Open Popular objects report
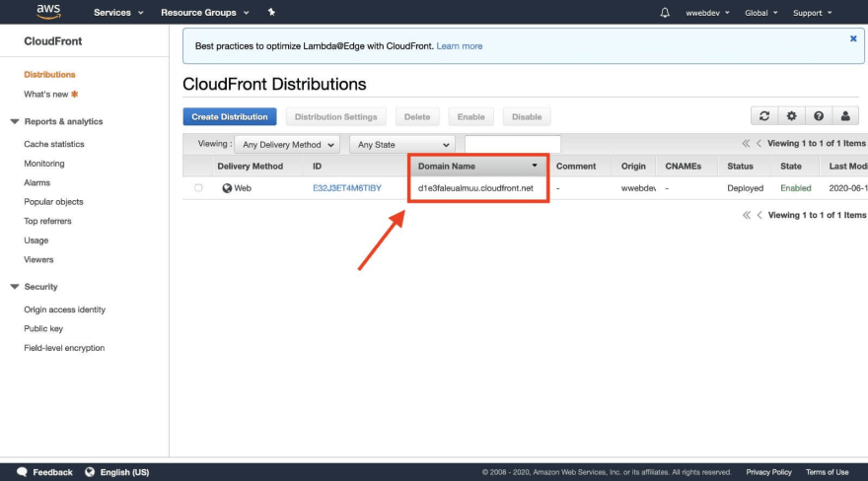This screenshot has height=481, width=868. pos(53,202)
